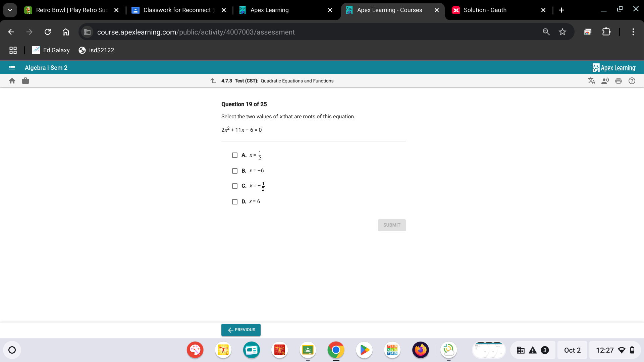Click the upload/share arrow icon
The width and height of the screenshot is (644, 362).
pos(213,80)
